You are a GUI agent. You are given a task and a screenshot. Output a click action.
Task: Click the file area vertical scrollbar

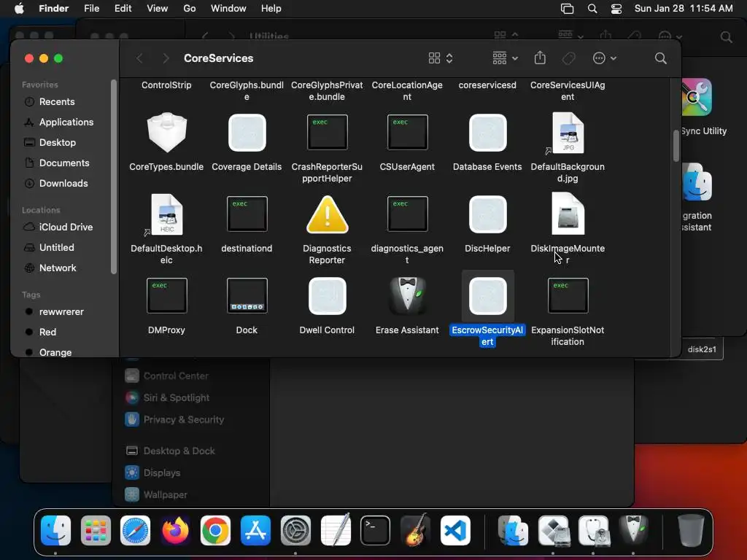coord(676,146)
